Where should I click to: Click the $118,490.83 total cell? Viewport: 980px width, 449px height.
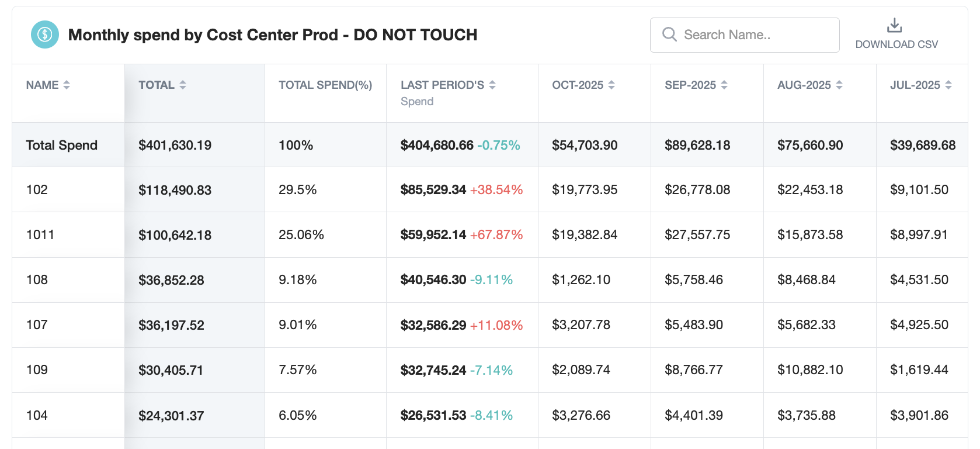(175, 190)
